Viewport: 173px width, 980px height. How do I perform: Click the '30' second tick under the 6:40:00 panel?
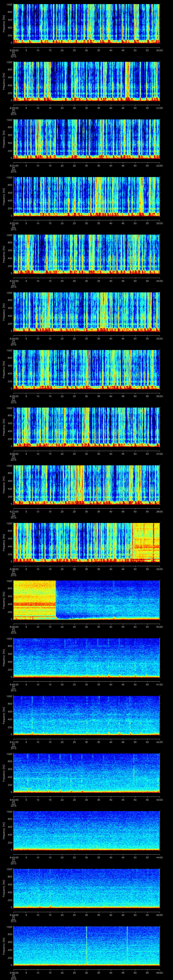[x=87, y=684]
